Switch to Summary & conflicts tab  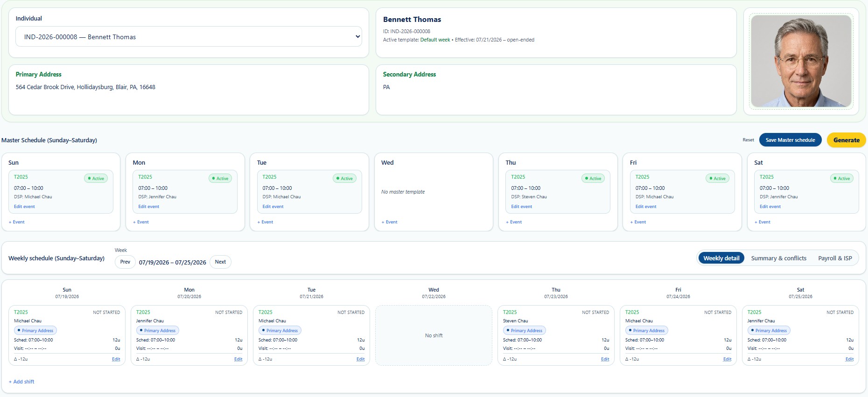(778, 258)
